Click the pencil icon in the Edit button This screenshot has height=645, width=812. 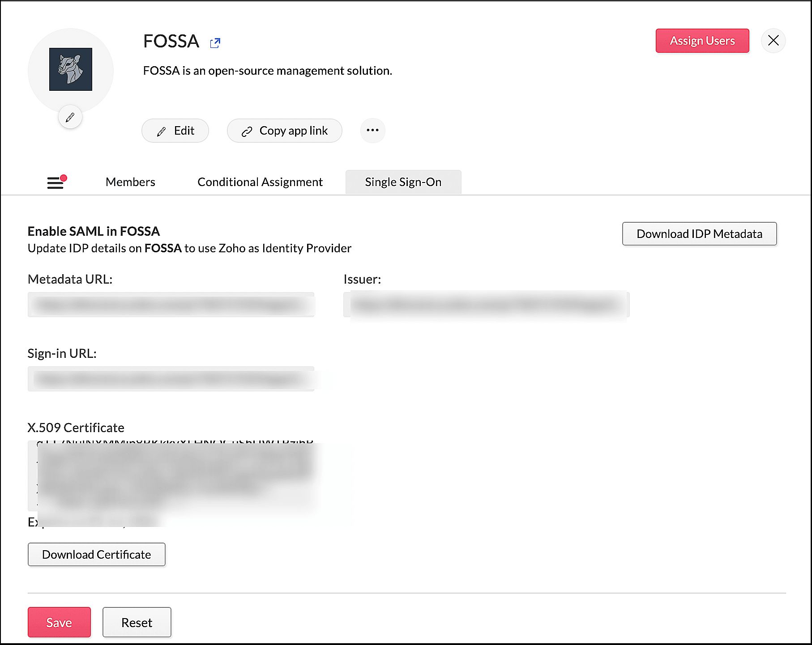click(x=162, y=132)
